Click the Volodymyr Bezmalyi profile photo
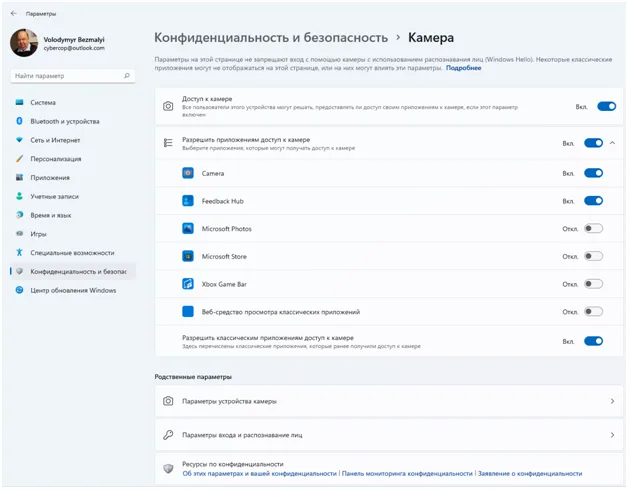Screen dimensions: 630x491 point(24,43)
